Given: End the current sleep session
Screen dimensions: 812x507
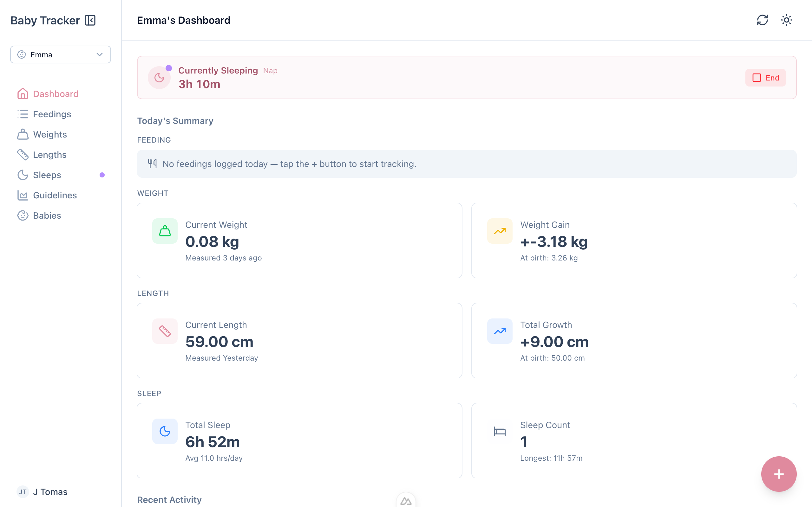Looking at the screenshot, I should pyautogui.click(x=765, y=77).
